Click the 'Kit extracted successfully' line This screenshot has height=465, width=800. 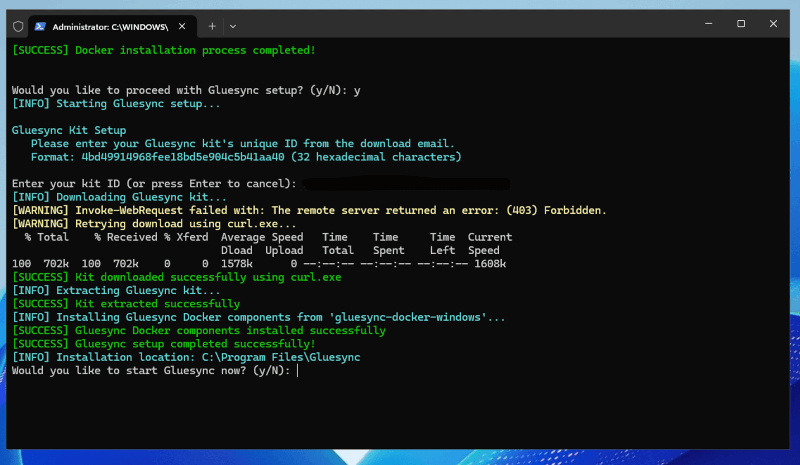point(126,304)
